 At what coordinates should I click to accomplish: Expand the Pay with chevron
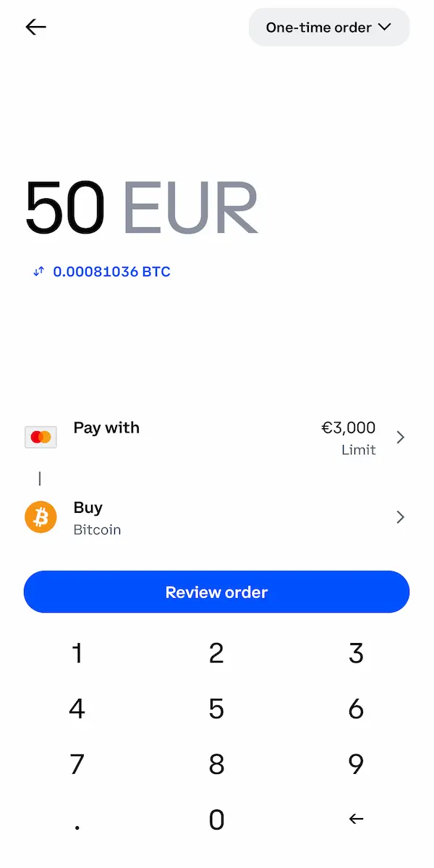coord(401,437)
